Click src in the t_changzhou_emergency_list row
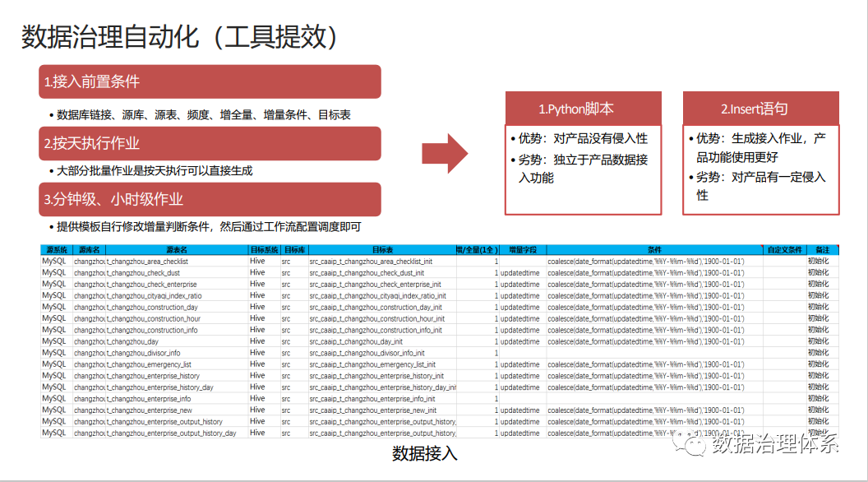This screenshot has width=868, height=482. (286, 364)
